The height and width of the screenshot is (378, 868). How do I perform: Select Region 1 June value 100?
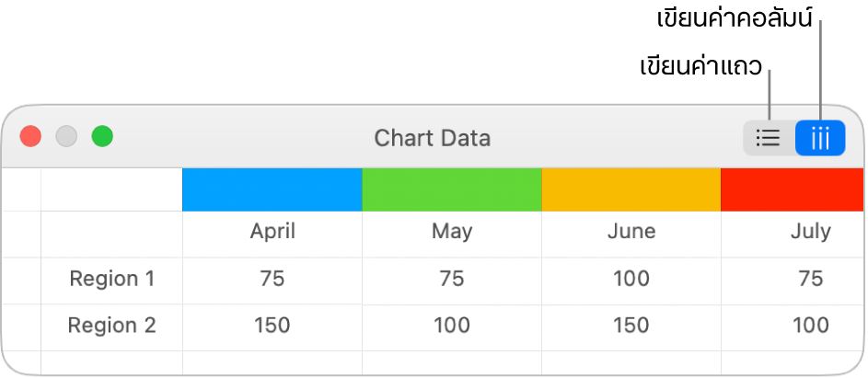click(x=631, y=279)
